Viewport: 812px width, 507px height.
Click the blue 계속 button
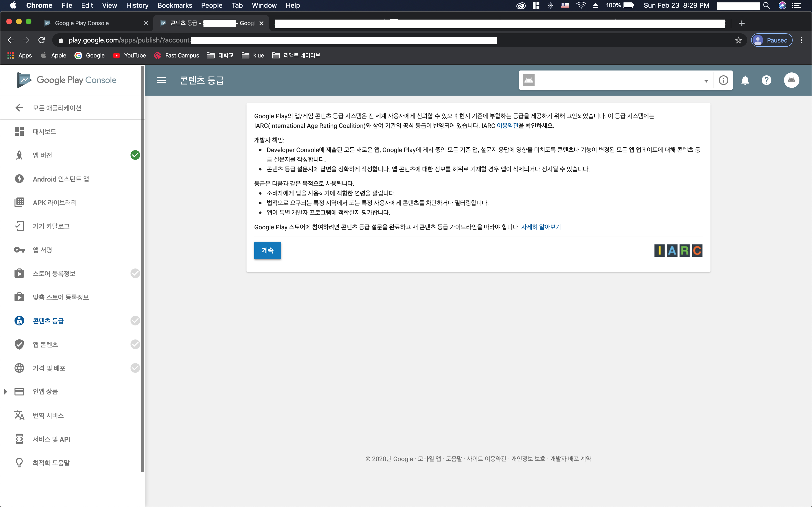coord(268,251)
